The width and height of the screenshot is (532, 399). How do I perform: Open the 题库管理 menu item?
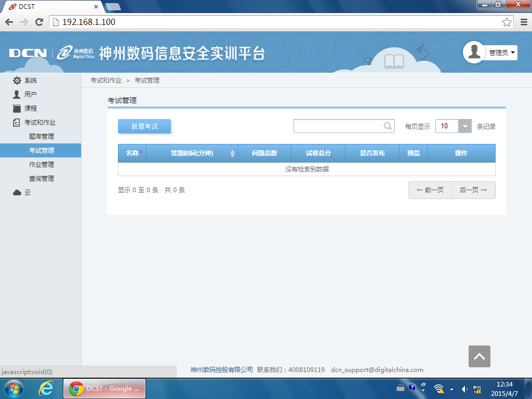[x=42, y=137]
